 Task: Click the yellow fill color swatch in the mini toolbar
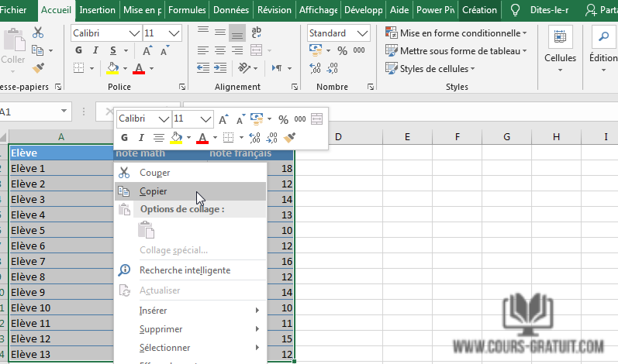coord(176,138)
